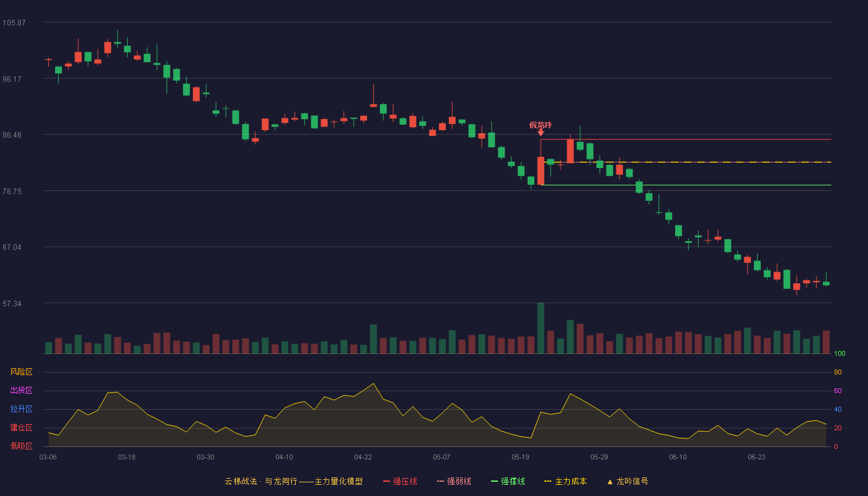This screenshot has height=496, width=868.
Task: Click the 06-10 date label
Action: tap(678, 457)
